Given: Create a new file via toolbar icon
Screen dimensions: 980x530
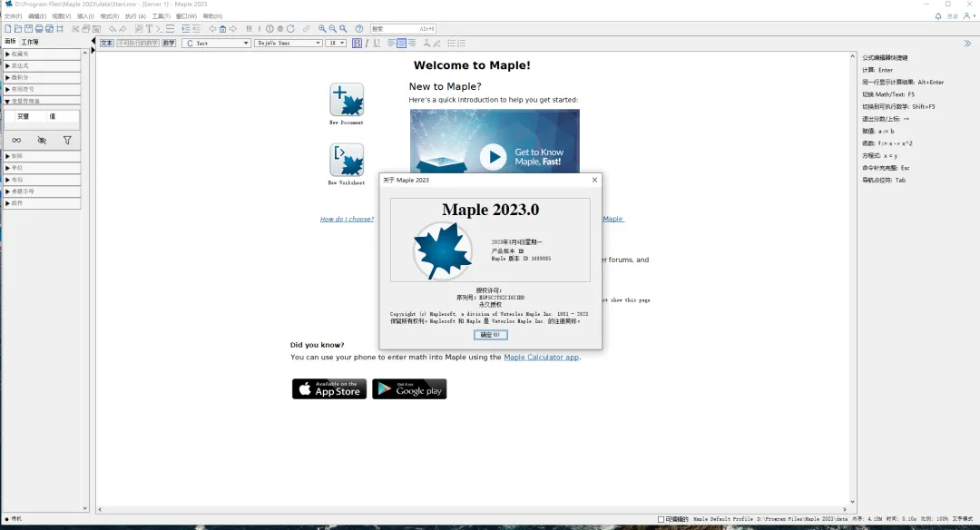Looking at the screenshot, I should (7, 29).
